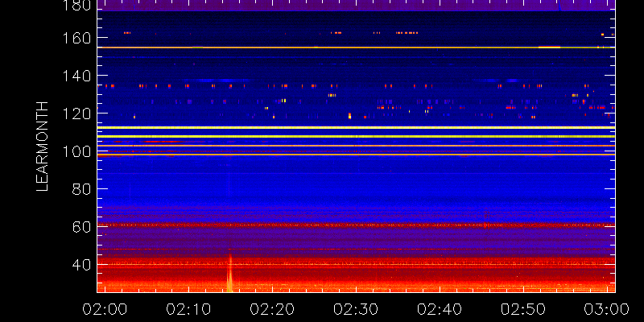Click the 160 frequency axis label

[77, 38]
